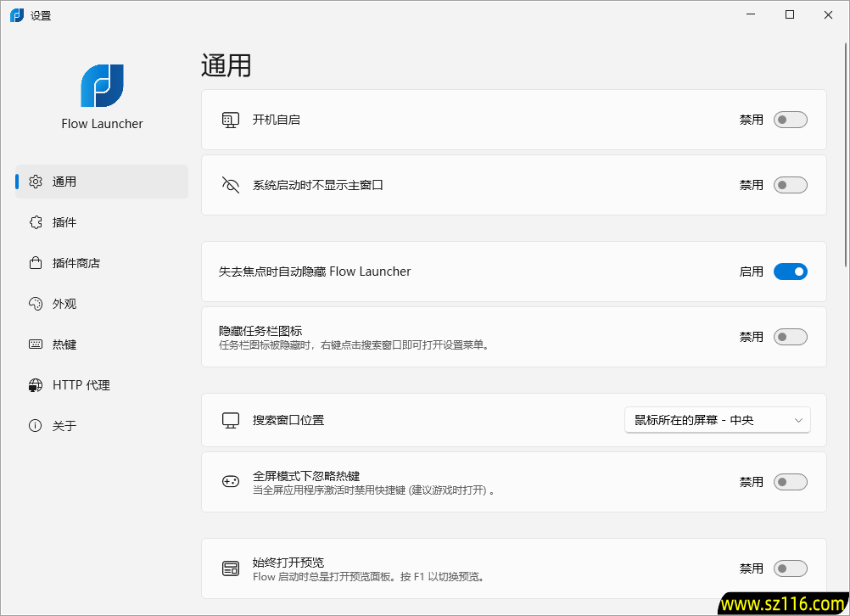Expand the screen position combo box chevron
The width and height of the screenshot is (850, 616).
point(798,419)
